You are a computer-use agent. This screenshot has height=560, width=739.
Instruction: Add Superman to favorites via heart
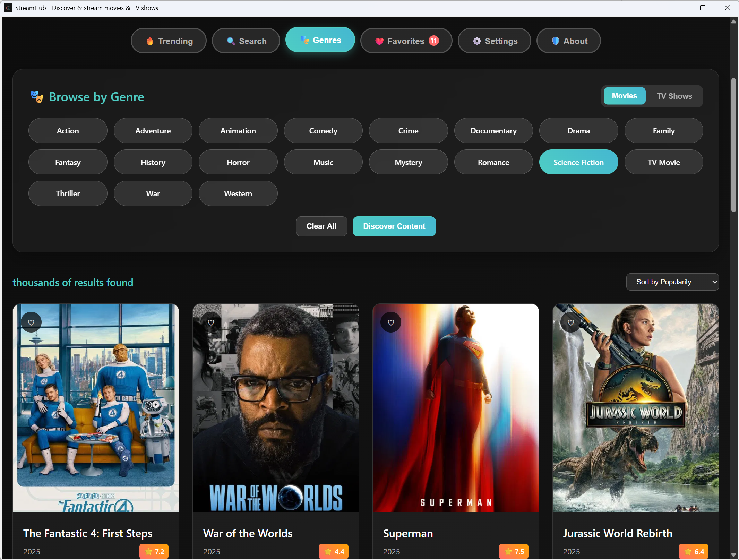(391, 322)
